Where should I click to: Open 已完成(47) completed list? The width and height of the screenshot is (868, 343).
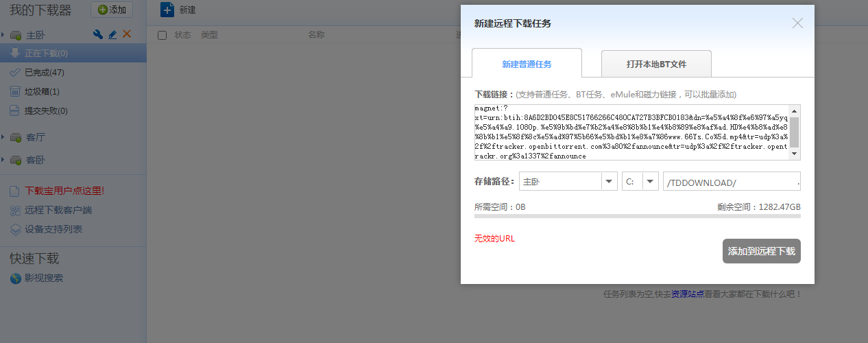[x=44, y=72]
